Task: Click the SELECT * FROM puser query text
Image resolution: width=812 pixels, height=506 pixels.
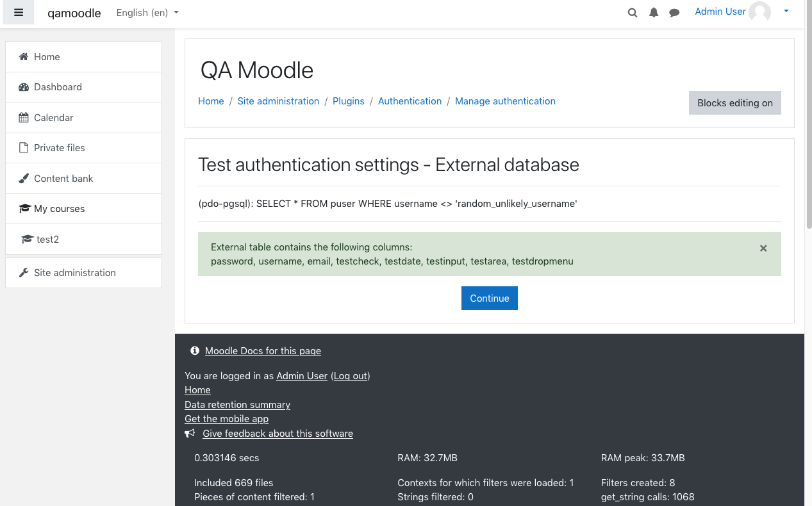Action: tap(388, 204)
